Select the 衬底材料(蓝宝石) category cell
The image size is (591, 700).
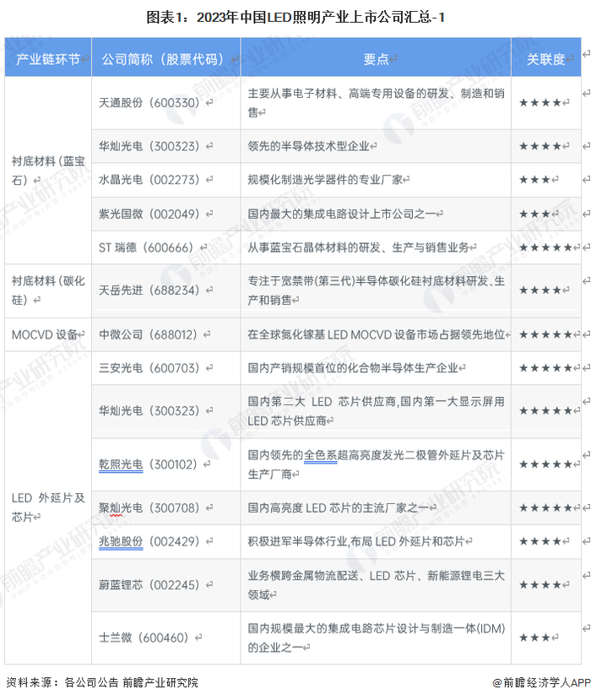(48, 171)
